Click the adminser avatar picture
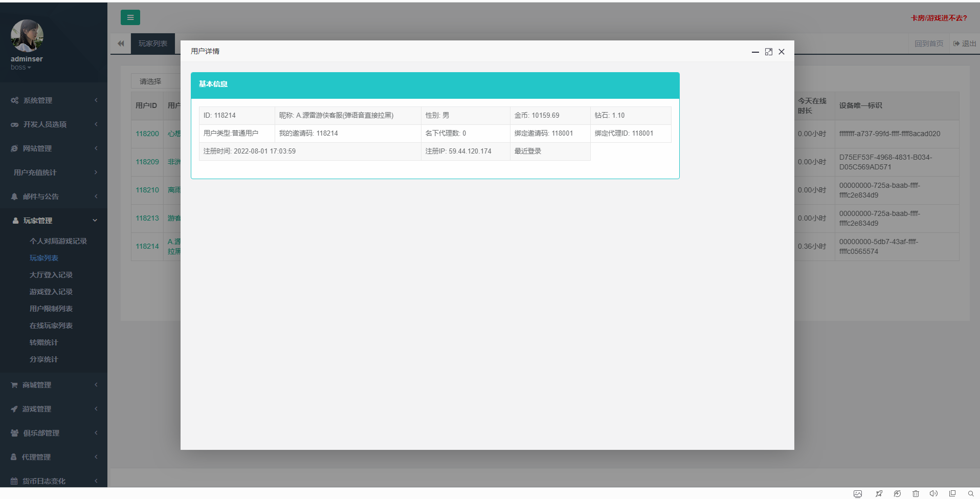 pos(27,36)
